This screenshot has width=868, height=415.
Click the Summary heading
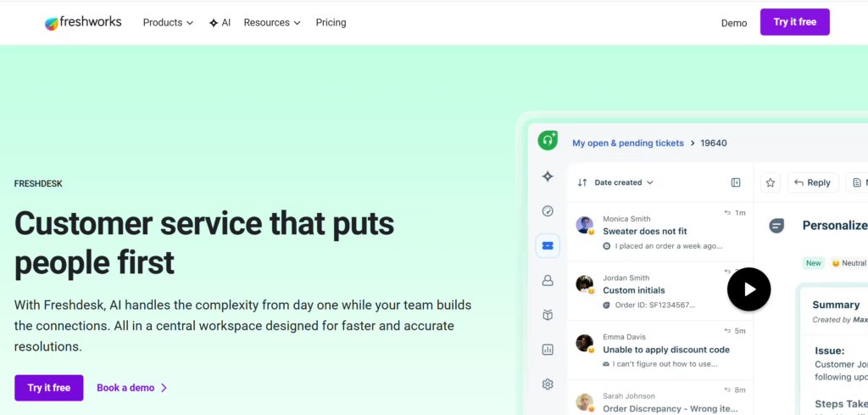coord(836,305)
